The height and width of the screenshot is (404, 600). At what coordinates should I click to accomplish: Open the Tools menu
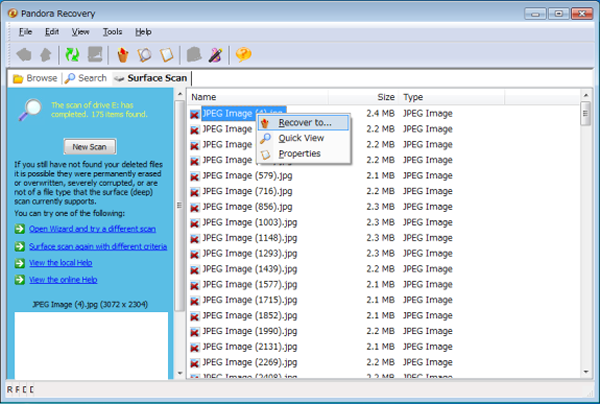[112, 32]
